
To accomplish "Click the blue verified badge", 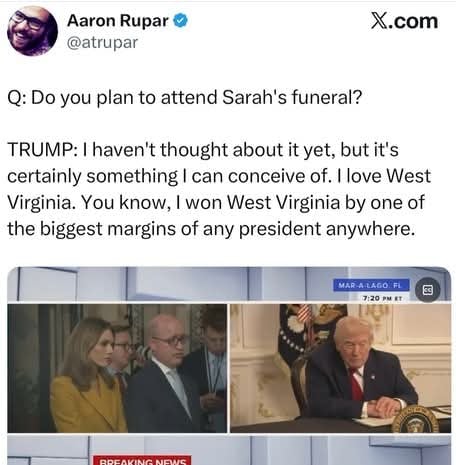I will point(180,21).
